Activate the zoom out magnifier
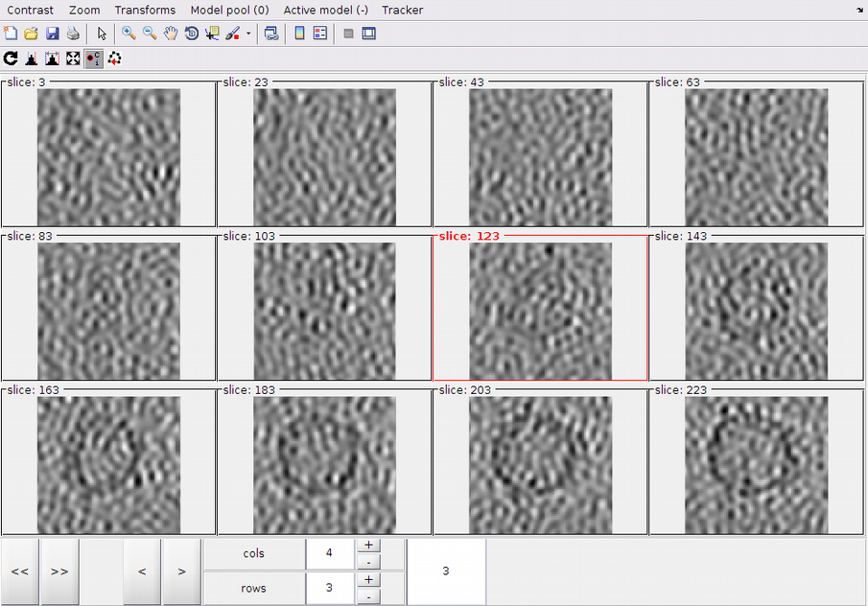868x606 pixels. coord(150,34)
